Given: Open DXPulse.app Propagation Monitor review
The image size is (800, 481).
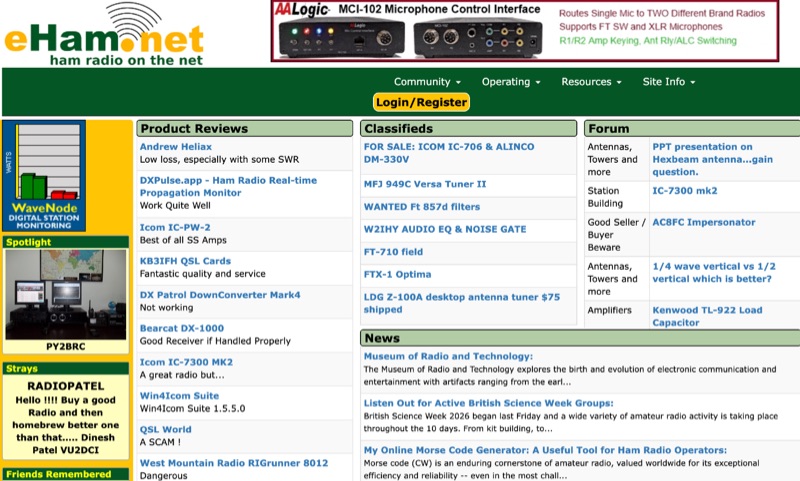Looking at the screenshot, I should pos(228,186).
